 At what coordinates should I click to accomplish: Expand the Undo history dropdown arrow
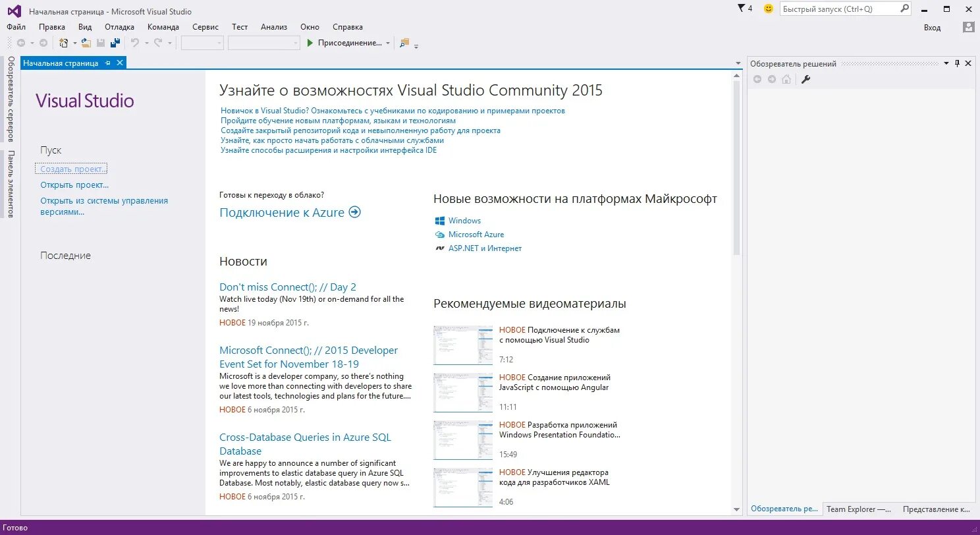[x=146, y=43]
